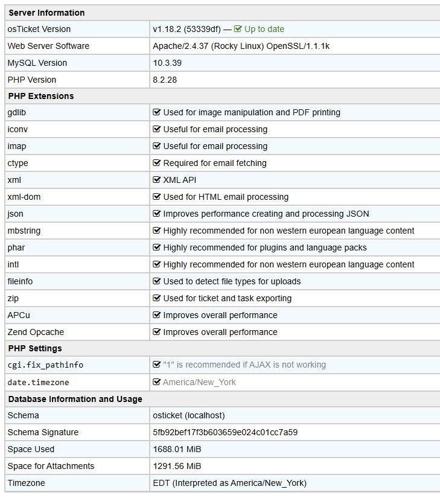Click the date.timezone America/New_York check icon
Image resolution: width=440 pixels, height=504 pixels.
[x=157, y=382]
